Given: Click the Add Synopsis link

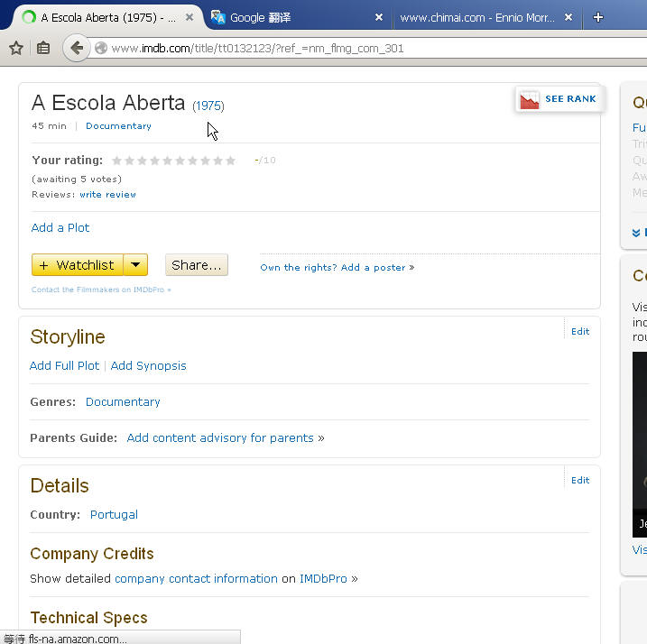Looking at the screenshot, I should point(148,366).
